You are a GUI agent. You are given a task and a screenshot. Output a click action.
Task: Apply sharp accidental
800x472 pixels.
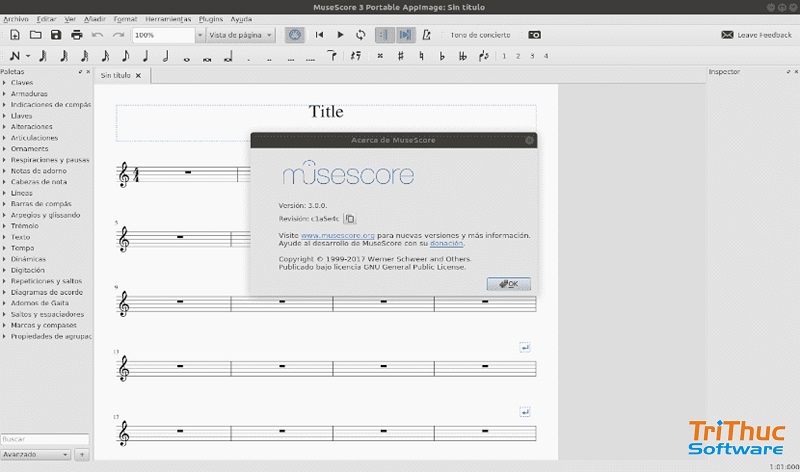[401, 56]
